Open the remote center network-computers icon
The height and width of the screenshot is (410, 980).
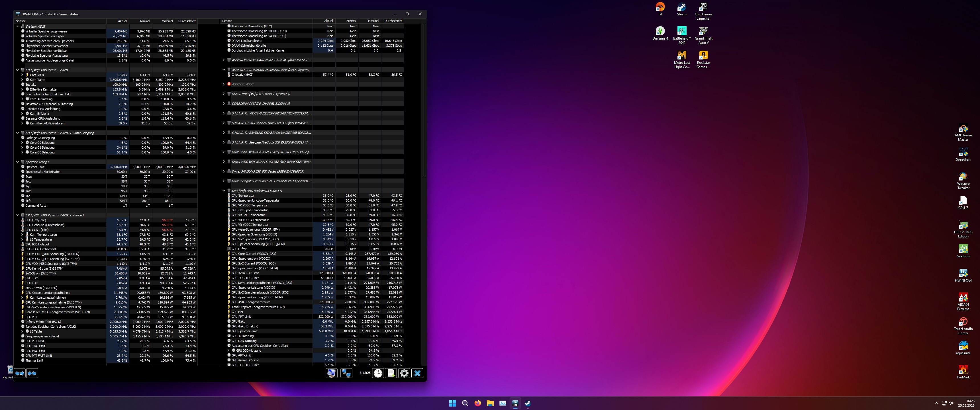coord(346,373)
